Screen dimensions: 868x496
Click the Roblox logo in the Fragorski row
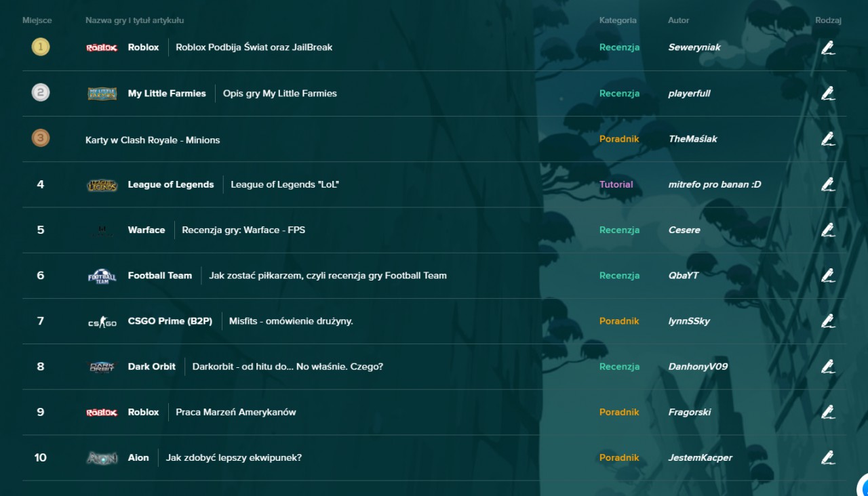102,413
